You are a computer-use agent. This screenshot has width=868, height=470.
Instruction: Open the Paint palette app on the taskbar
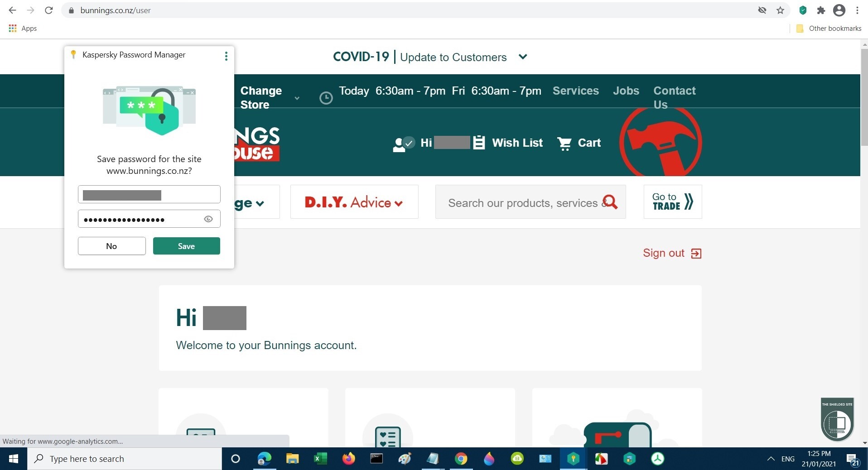click(405, 459)
